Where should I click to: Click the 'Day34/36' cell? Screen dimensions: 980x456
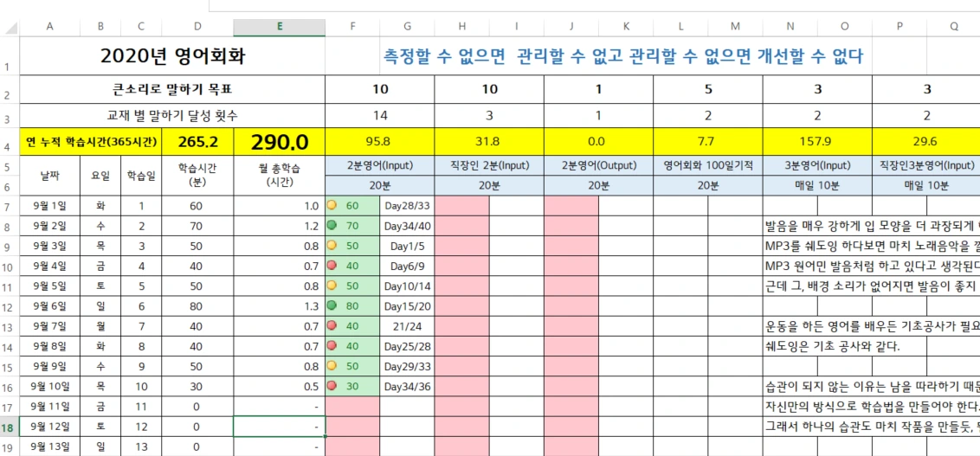coord(407,387)
